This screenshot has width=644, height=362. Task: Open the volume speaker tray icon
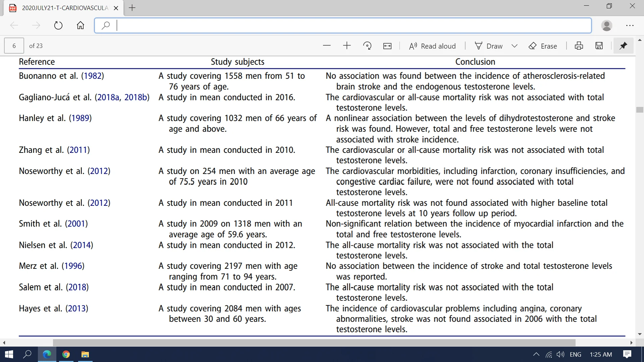[x=560, y=354]
